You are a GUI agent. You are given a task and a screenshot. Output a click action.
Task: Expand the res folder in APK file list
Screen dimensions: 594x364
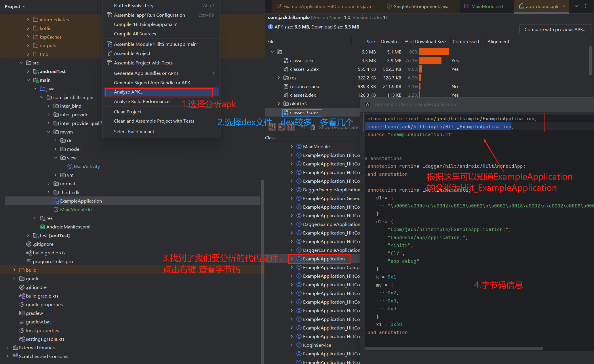[279, 78]
